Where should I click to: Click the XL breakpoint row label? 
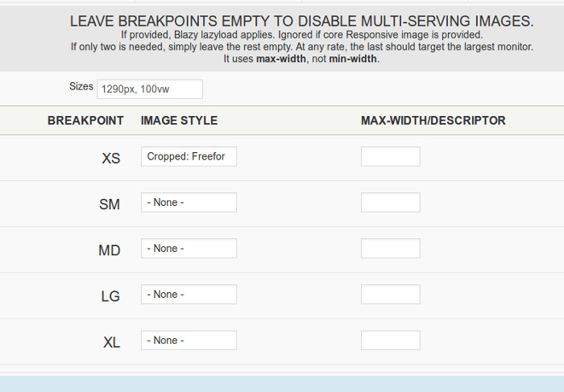(x=111, y=342)
